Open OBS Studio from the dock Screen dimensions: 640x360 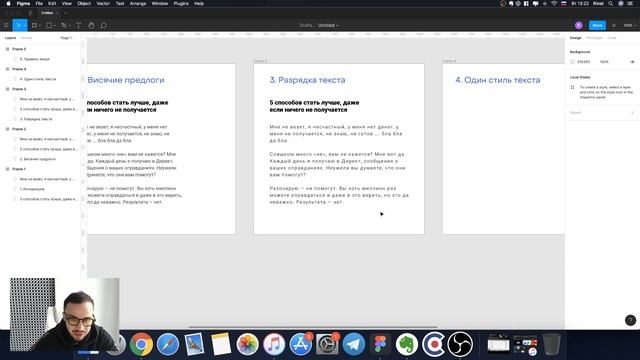pos(460,344)
